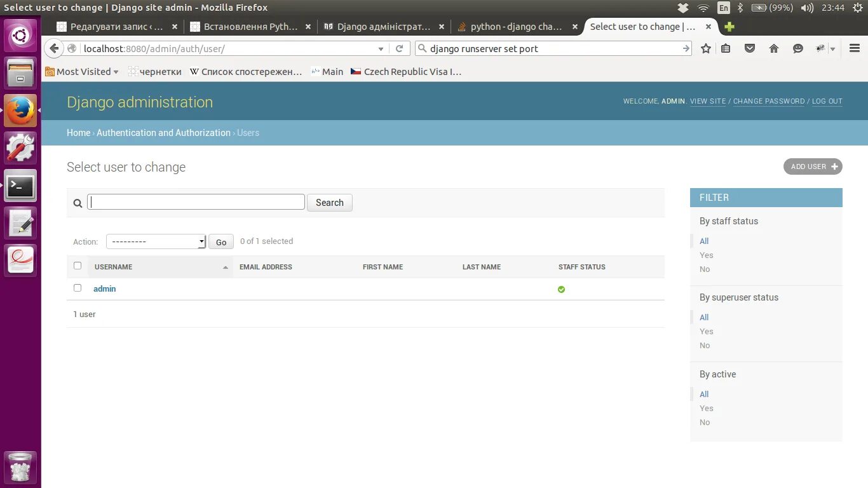Open the sound volume indicator

tap(808, 8)
